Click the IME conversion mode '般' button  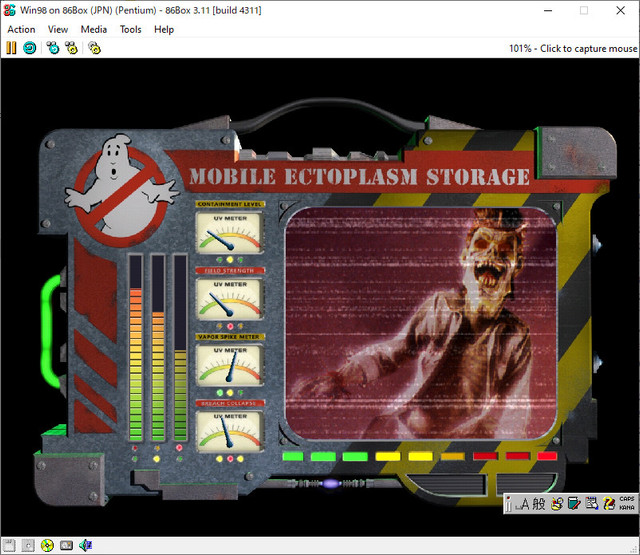[x=538, y=504]
